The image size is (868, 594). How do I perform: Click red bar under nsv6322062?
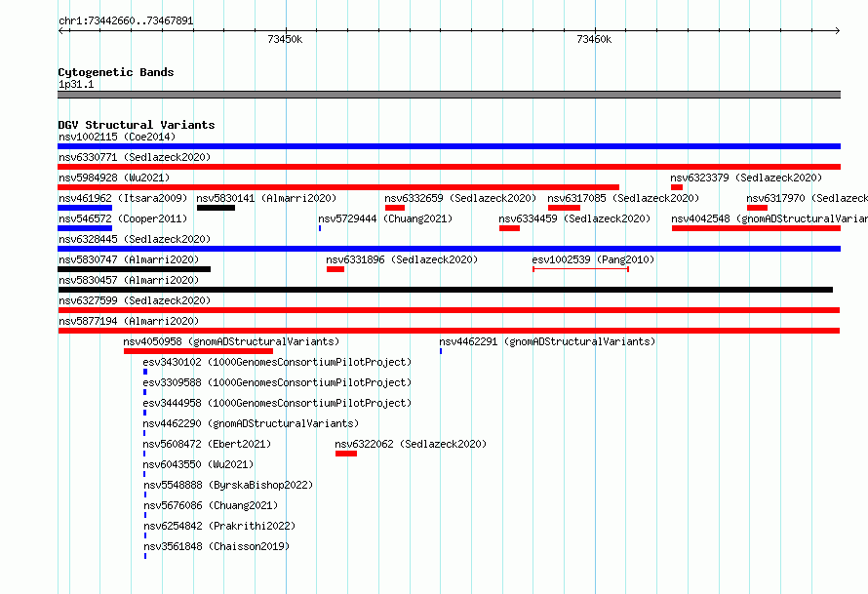pyautogui.click(x=346, y=454)
